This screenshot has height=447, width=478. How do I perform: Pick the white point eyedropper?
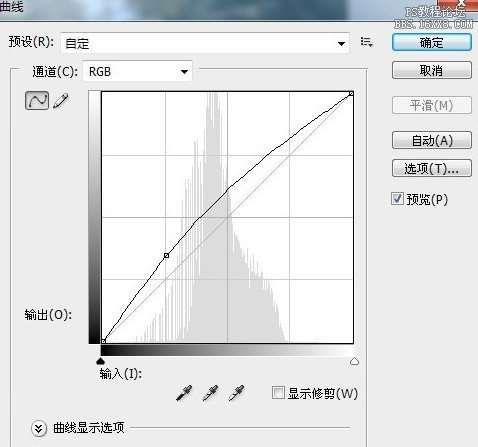point(236,393)
